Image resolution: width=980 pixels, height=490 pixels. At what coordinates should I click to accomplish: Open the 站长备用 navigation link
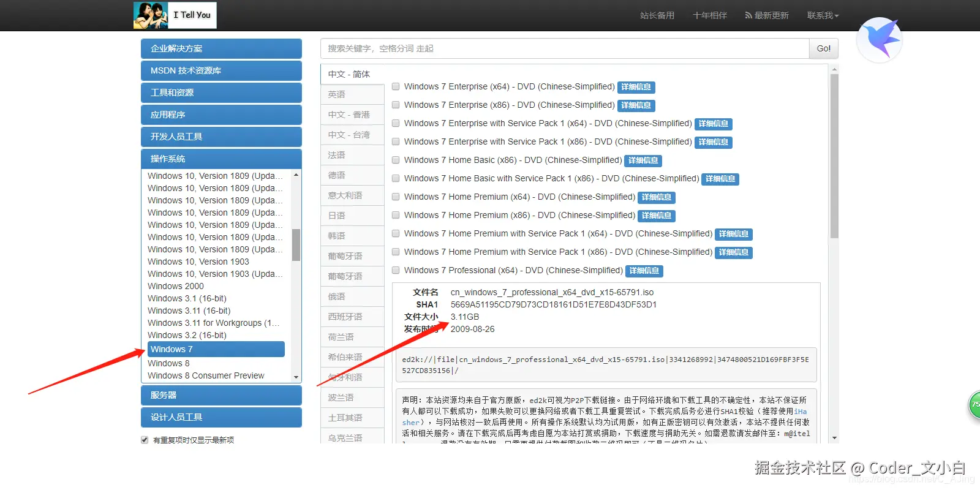657,15
